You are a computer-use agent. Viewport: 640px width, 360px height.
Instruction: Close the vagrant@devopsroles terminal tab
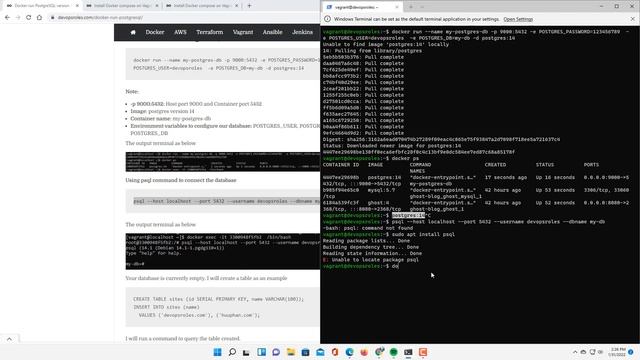tap(397, 7)
